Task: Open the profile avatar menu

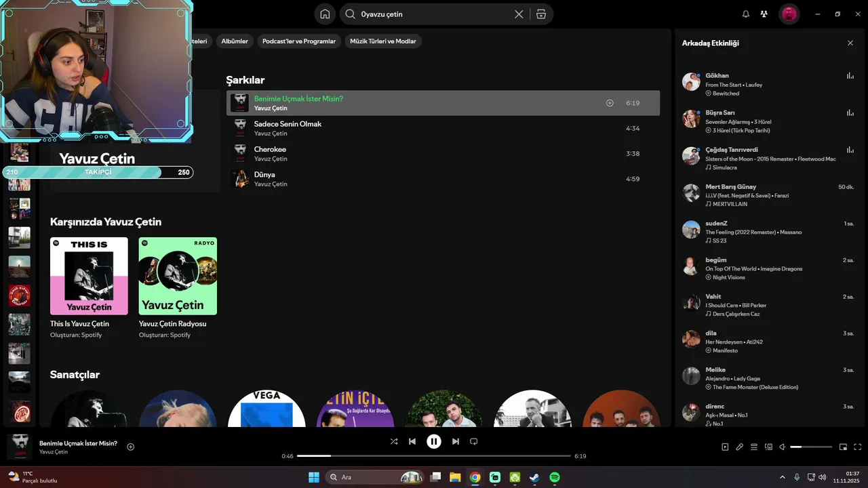Action: 789,14
